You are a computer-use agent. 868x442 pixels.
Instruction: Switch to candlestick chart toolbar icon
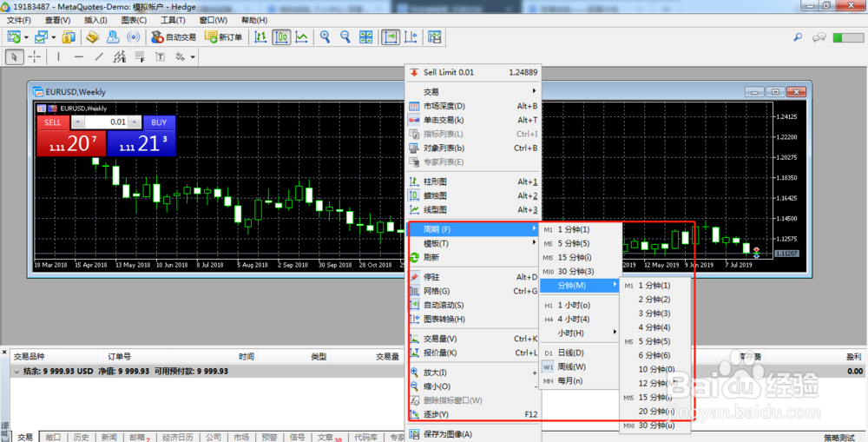tap(281, 37)
